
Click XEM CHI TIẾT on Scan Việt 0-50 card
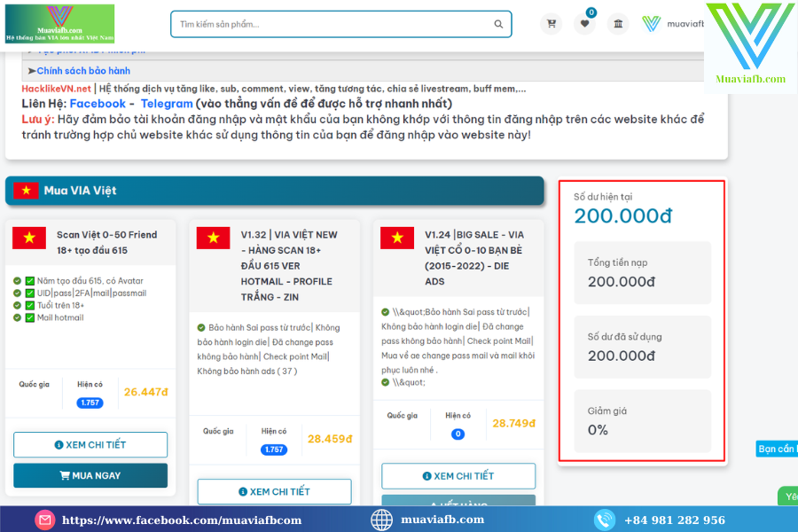point(90,445)
